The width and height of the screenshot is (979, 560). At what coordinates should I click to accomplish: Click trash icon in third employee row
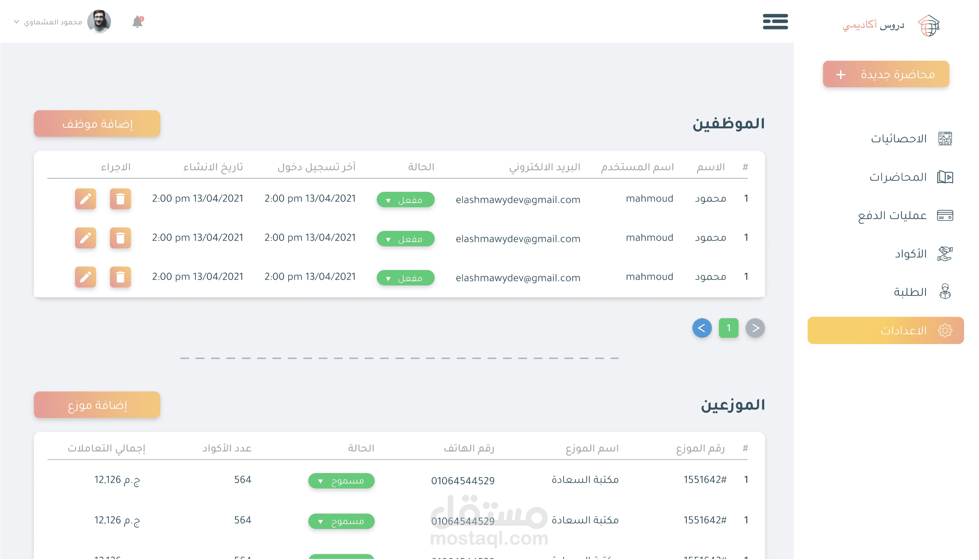click(120, 277)
